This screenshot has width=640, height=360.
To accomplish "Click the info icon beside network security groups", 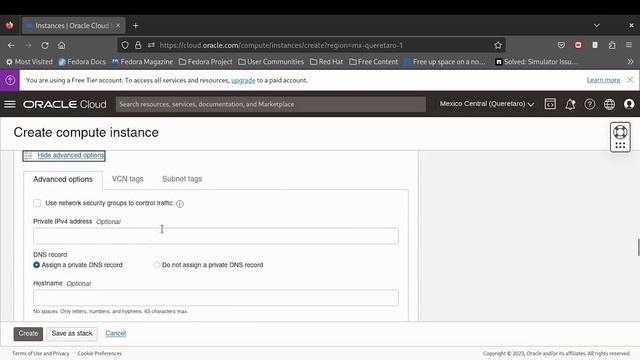I will (180, 204).
